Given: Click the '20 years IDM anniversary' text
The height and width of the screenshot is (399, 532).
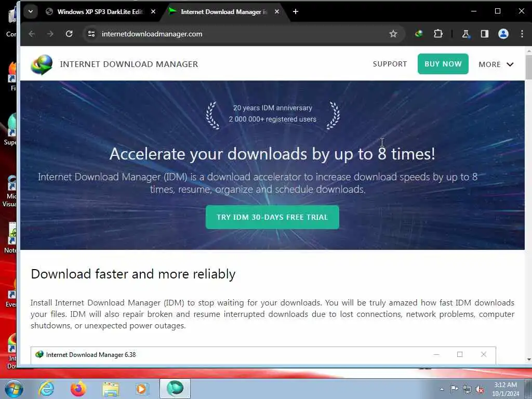Looking at the screenshot, I should [272, 108].
